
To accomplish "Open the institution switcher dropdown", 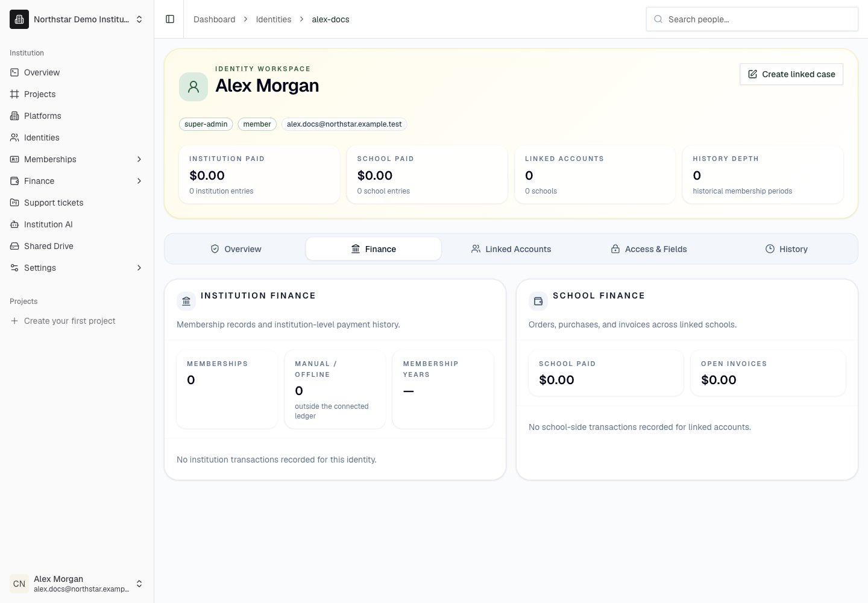I will pyautogui.click(x=77, y=19).
